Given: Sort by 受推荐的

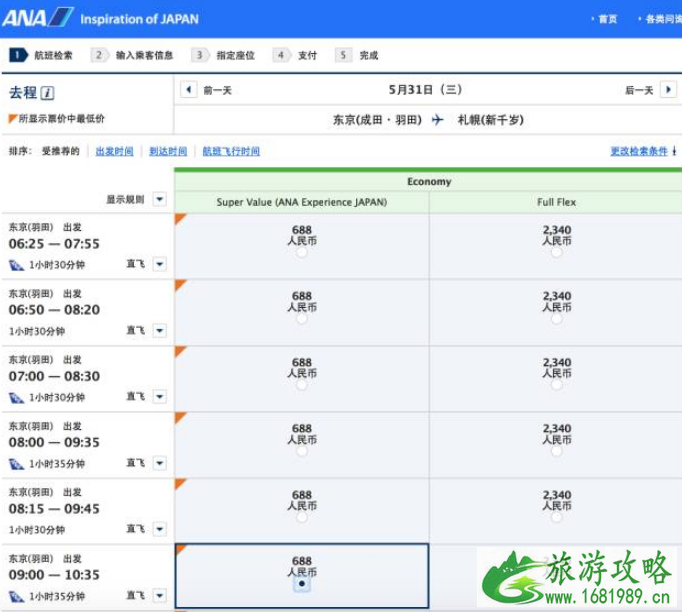Looking at the screenshot, I should [x=60, y=151].
